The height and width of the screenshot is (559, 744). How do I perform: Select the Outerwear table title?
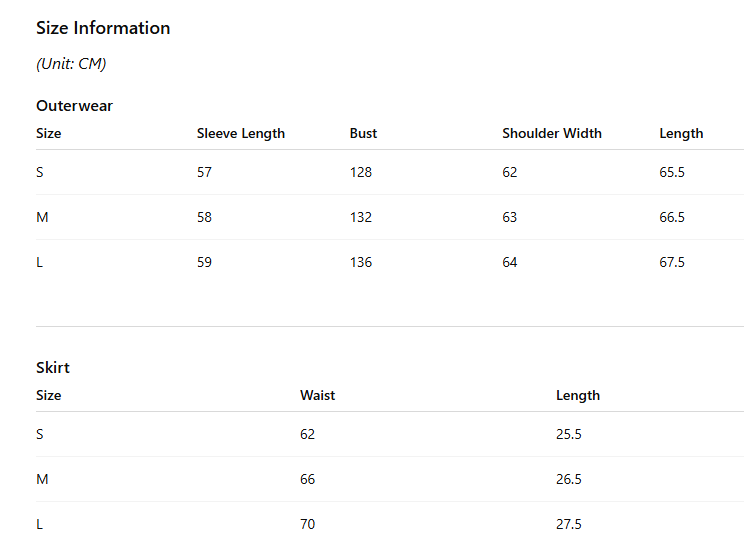pyautogui.click(x=74, y=106)
